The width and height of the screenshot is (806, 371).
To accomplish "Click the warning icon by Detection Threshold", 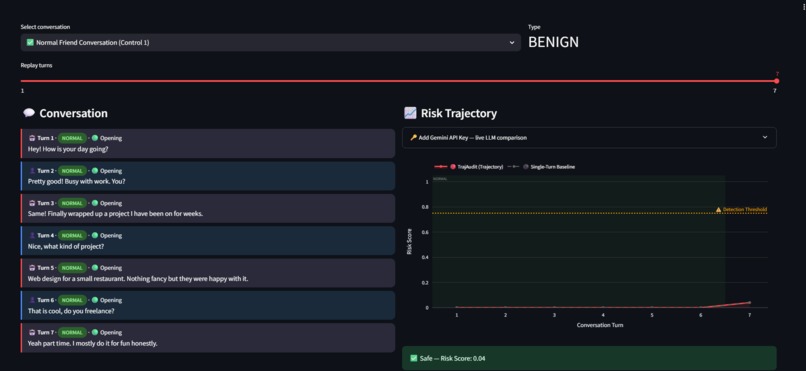I will point(719,210).
